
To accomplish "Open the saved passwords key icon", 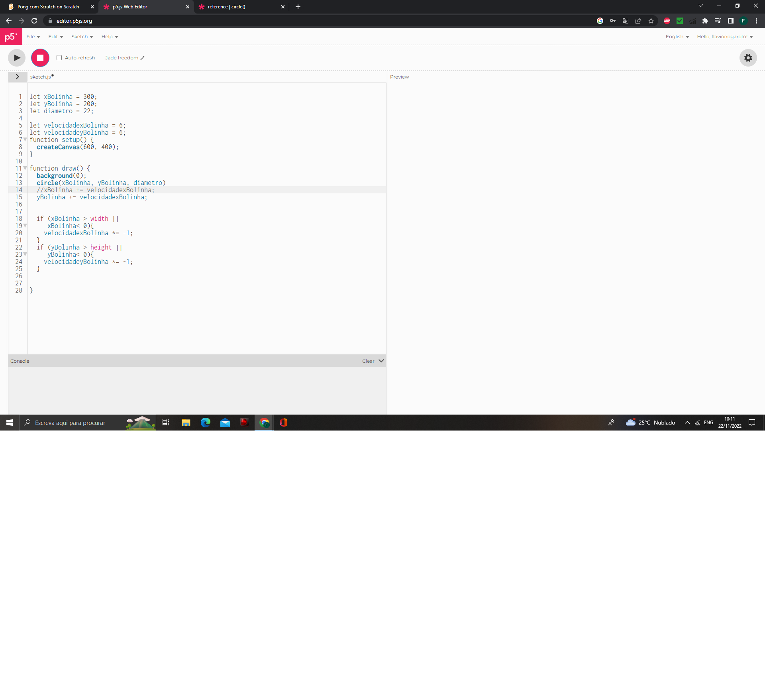I will [613, 21].
